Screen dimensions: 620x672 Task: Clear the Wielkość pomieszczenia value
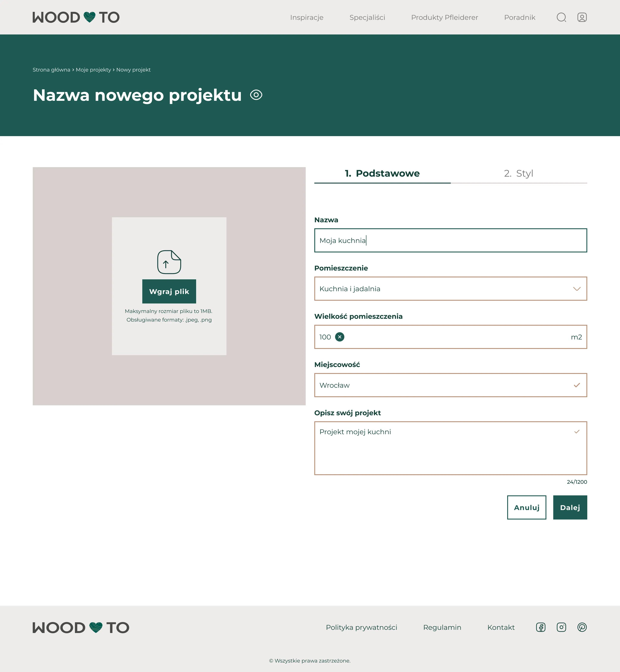(x=340, y=337)
